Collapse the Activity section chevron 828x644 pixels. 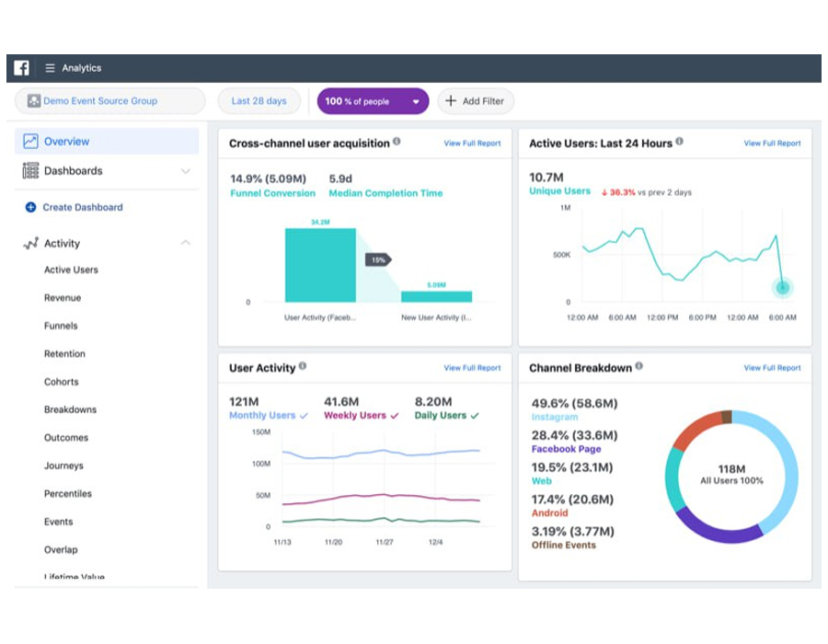pyautogui.click(x=185, y=243)
